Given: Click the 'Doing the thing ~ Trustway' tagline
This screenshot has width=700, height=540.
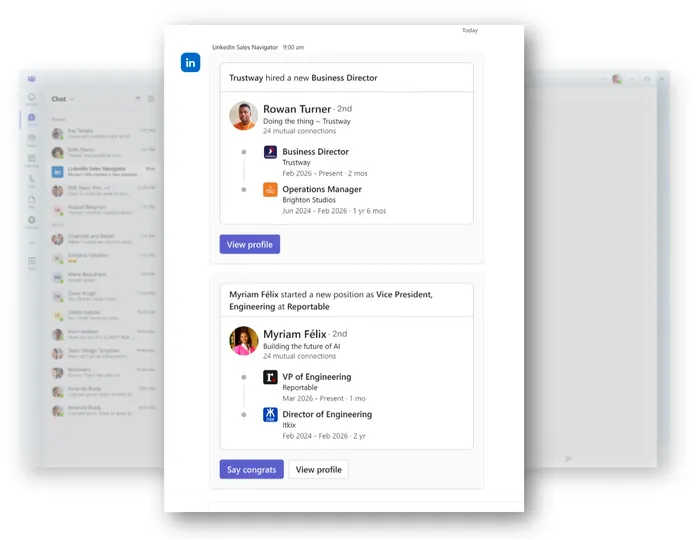Looking at the screenshot, I should (x=307, y=121).
